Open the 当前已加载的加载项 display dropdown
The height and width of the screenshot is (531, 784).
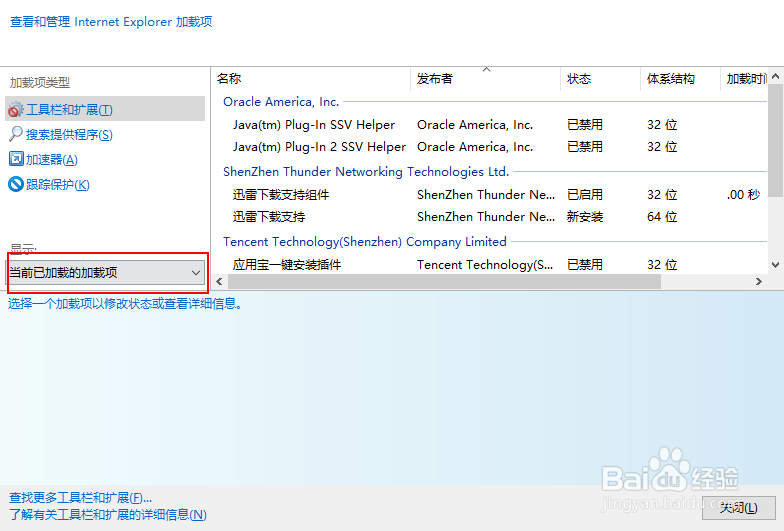click(x=106, y=272)
